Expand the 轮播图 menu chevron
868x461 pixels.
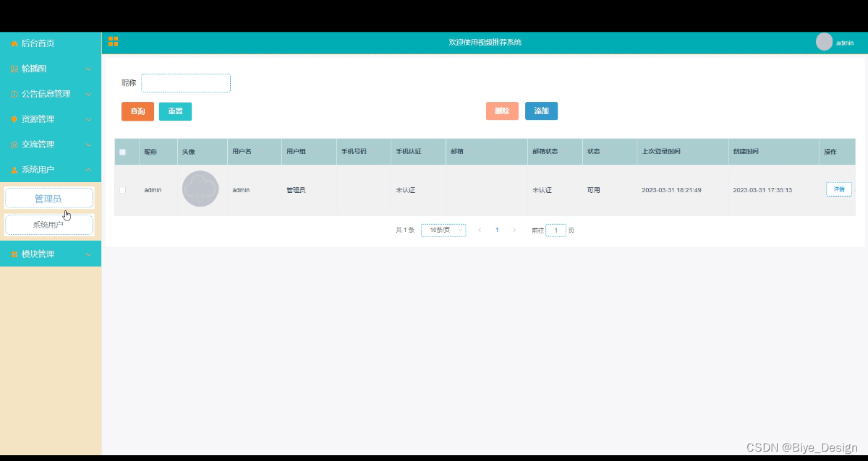88,69
